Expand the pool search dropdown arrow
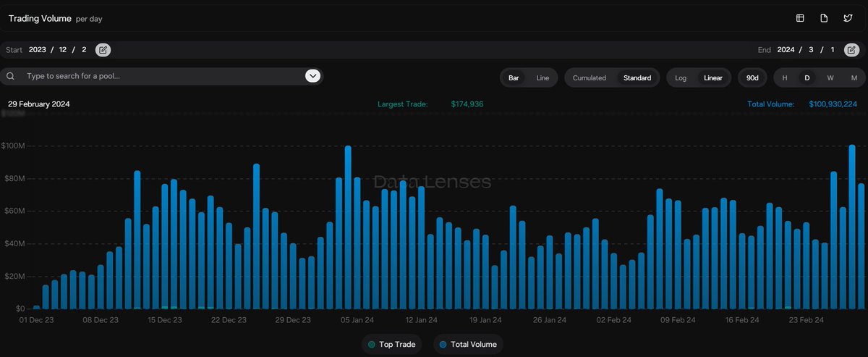 click(x=312, y=76)
